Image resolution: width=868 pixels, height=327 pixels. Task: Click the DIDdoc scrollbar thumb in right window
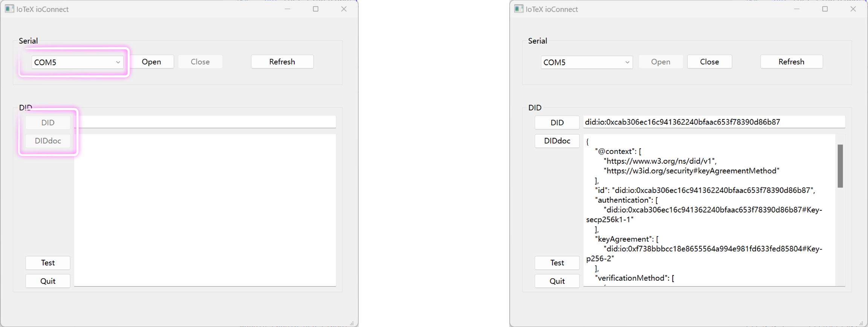pyautogui.click(x=840, y=166)
